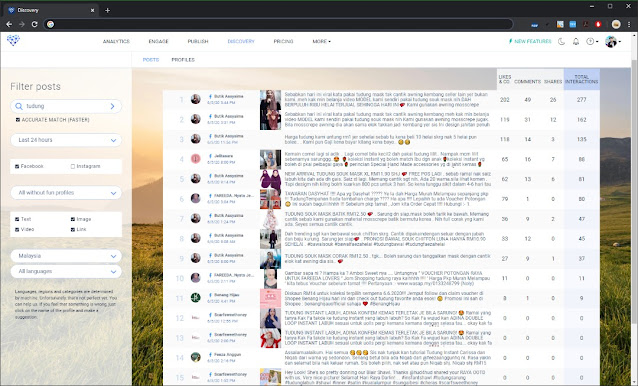Viewport: 638px width, 386px height.
Task: Click profile avatar of row 14 Feeza Anggun
Action: [196, 357]
